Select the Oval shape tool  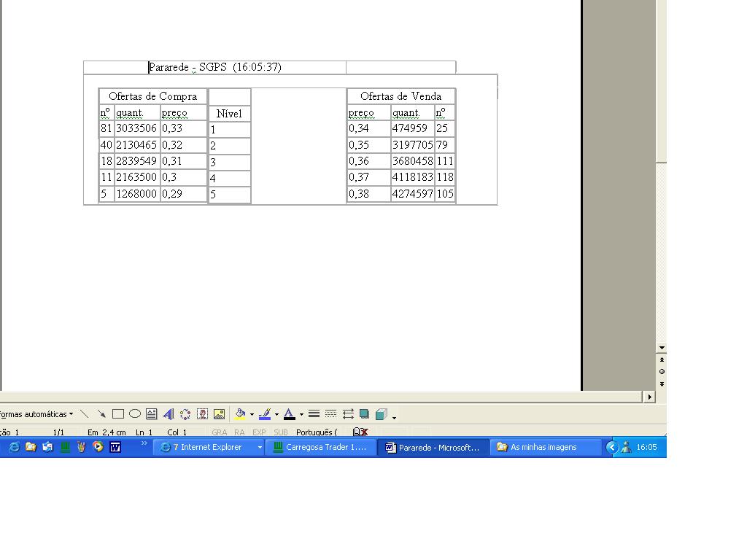pos(135,414)
